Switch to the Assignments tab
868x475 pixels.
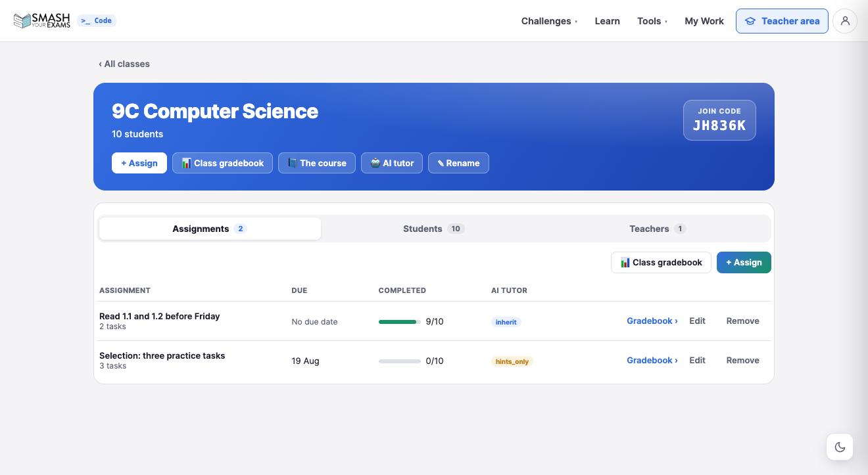point(210,229)
